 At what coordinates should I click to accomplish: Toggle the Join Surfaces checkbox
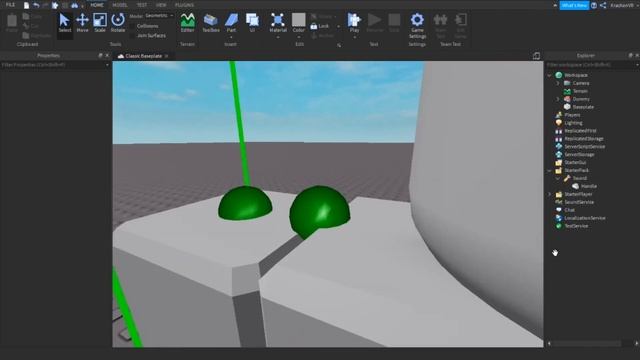tap(132, 36)
